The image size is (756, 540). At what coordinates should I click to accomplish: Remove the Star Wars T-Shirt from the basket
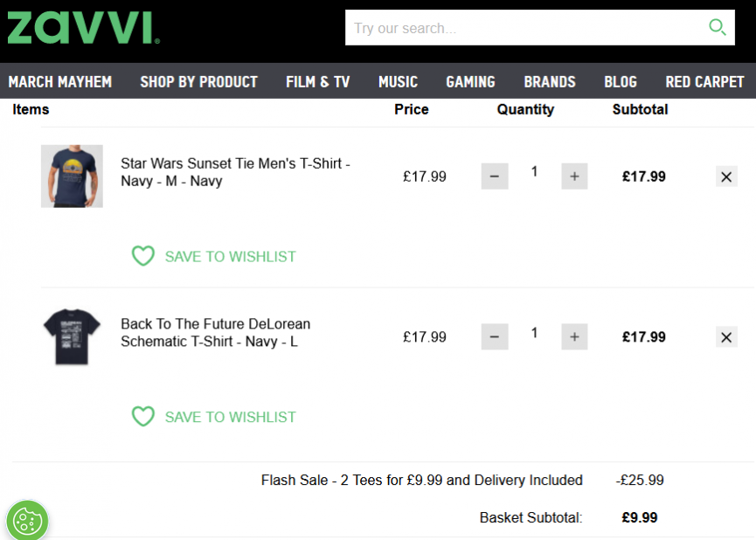726,177
